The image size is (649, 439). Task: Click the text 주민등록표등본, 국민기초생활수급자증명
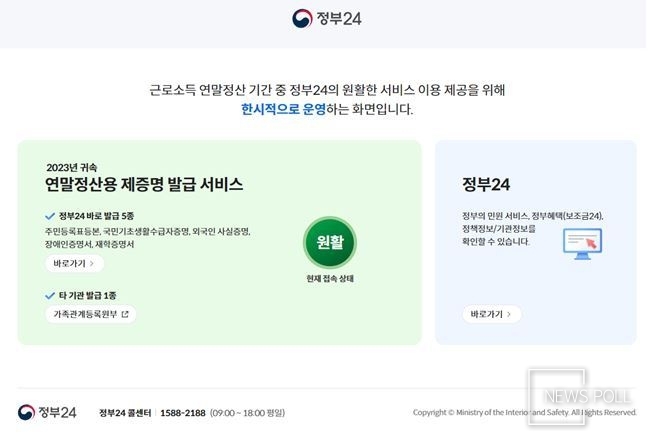(x=117, y=231)
